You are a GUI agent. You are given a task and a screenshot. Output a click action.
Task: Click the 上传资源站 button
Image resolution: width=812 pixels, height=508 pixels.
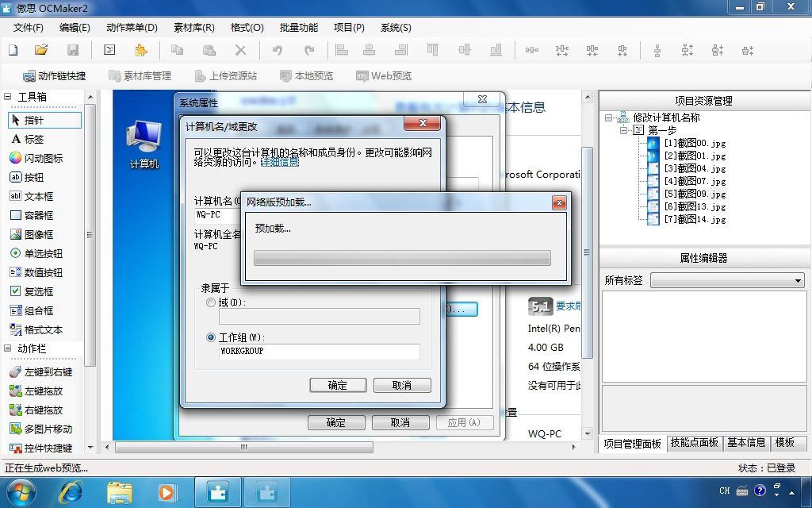point(225,75)
